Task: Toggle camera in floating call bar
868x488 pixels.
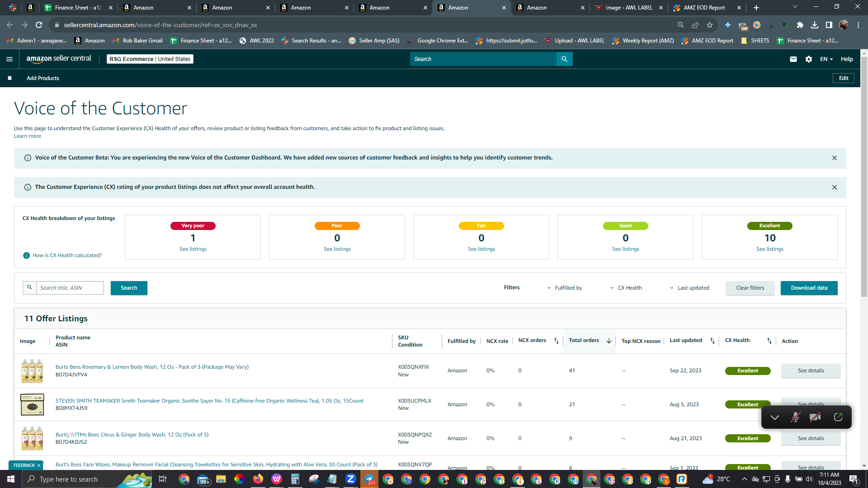Action: pos(815,417)
